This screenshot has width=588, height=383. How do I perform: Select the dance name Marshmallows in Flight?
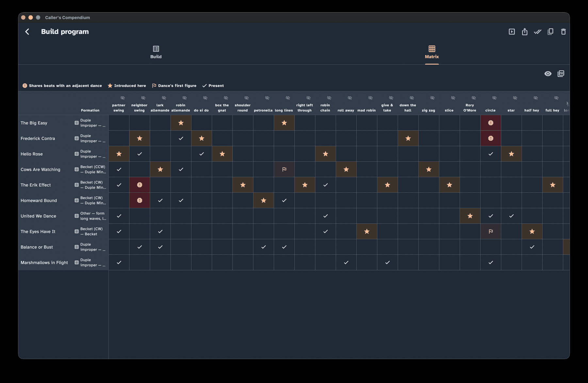coord(44,263)
